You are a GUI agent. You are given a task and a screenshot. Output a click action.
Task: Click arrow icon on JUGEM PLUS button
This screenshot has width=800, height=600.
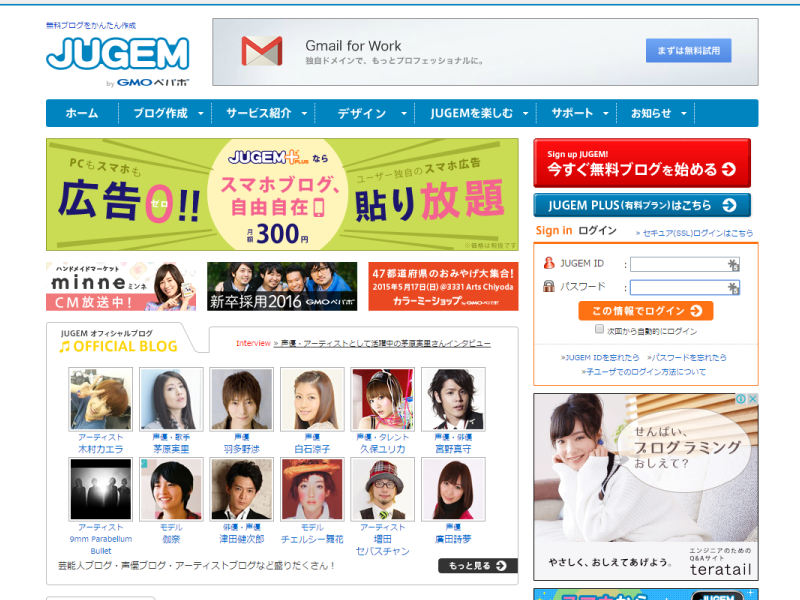(730, 205)
